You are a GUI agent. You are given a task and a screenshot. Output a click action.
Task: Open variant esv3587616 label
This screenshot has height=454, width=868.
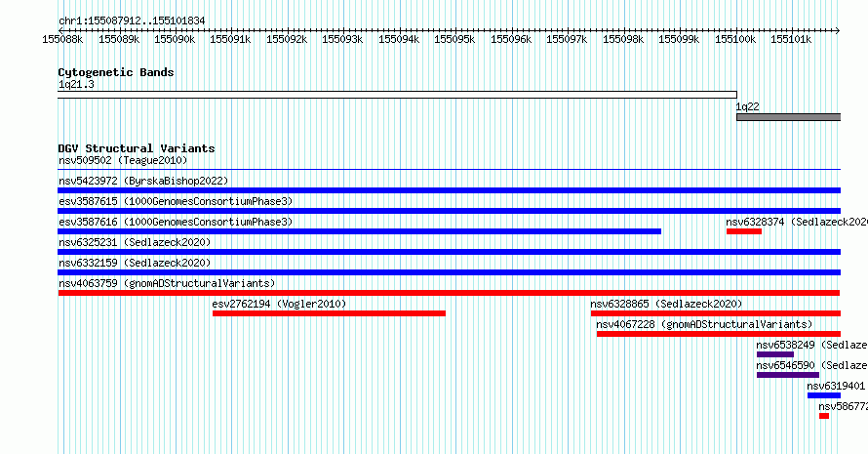[176, 222]
